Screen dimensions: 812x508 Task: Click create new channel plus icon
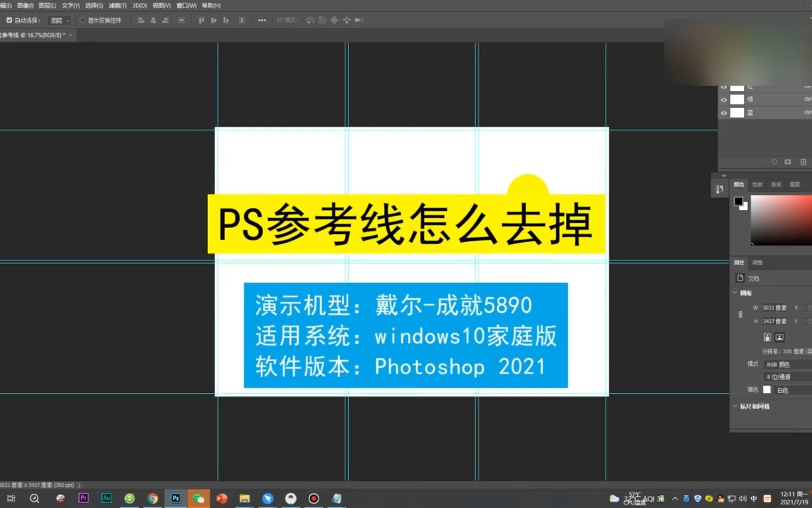tap(804, 162)
